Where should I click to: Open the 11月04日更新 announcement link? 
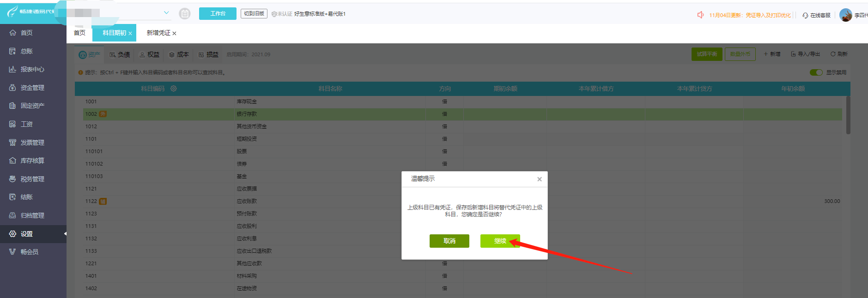(x=750, y=15)
